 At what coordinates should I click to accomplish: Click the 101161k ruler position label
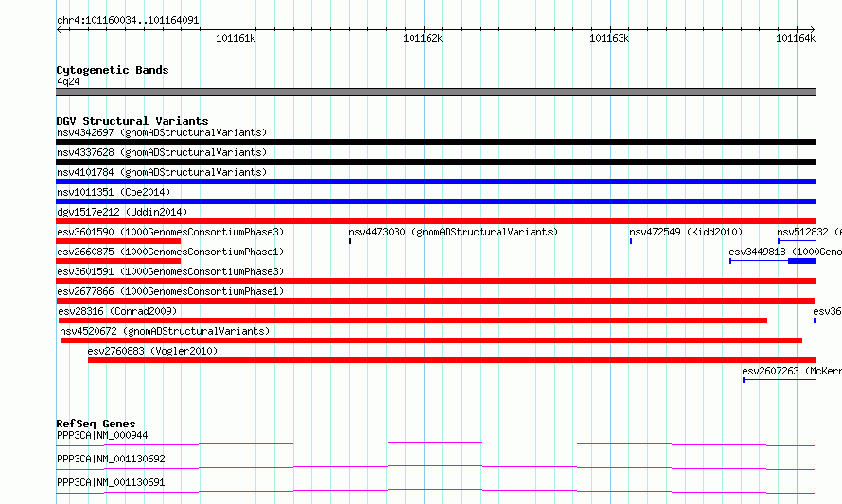pyautogui.click(x=236, y=38)
